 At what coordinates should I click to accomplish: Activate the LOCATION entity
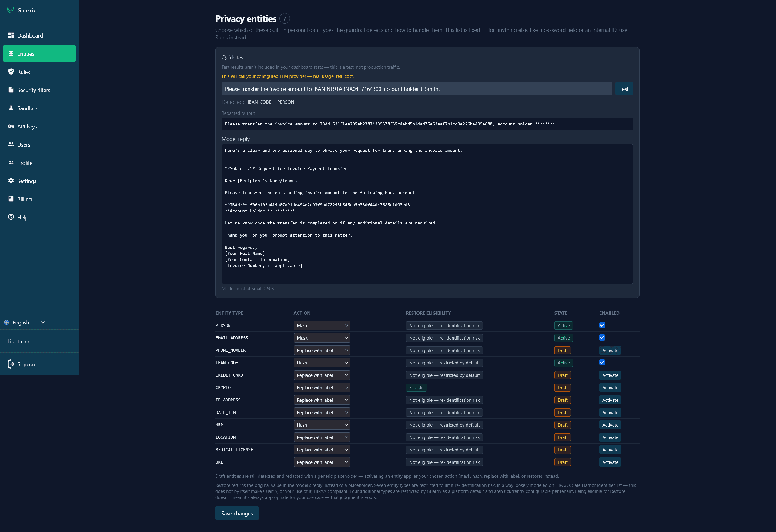(610, 437)
